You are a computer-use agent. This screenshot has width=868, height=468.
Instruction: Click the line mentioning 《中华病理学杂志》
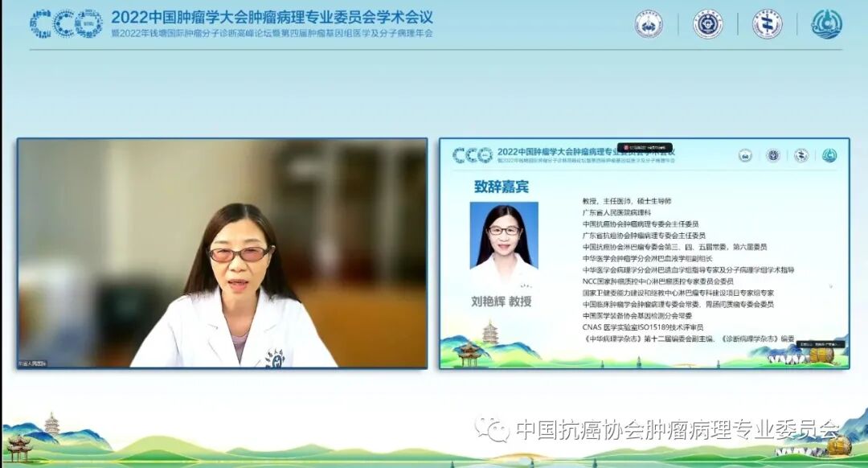[688, 339]
